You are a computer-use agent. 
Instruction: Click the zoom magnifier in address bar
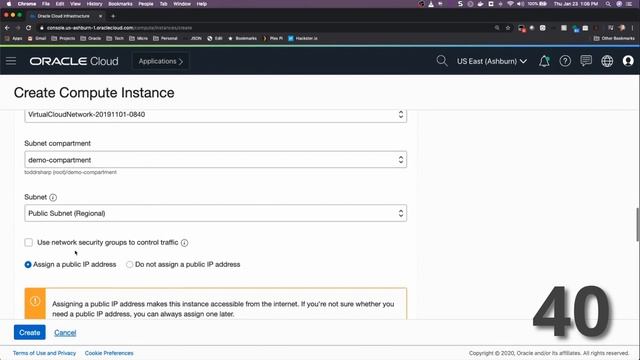[497, 28]
